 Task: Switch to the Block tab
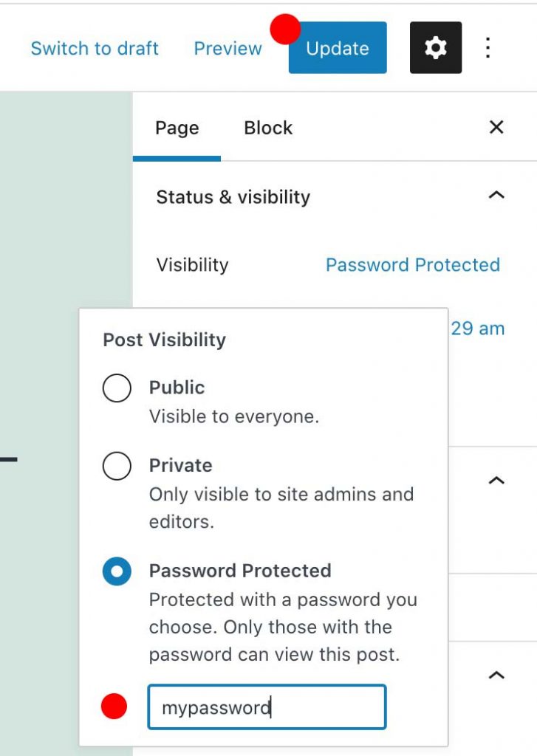click(268, 128)
